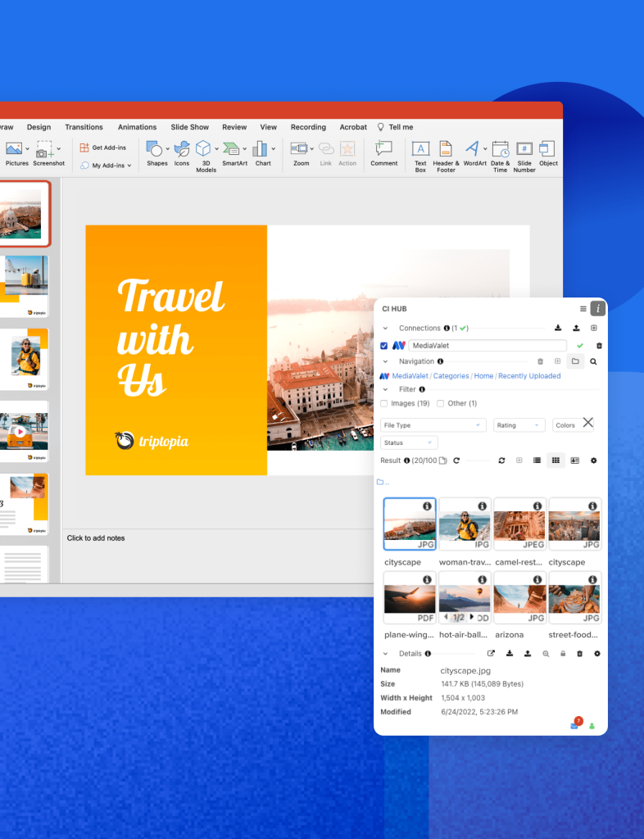This screenshot has height=839, width=644.
Task: Go to the Review tab
Action: click(x=234, y=127)
